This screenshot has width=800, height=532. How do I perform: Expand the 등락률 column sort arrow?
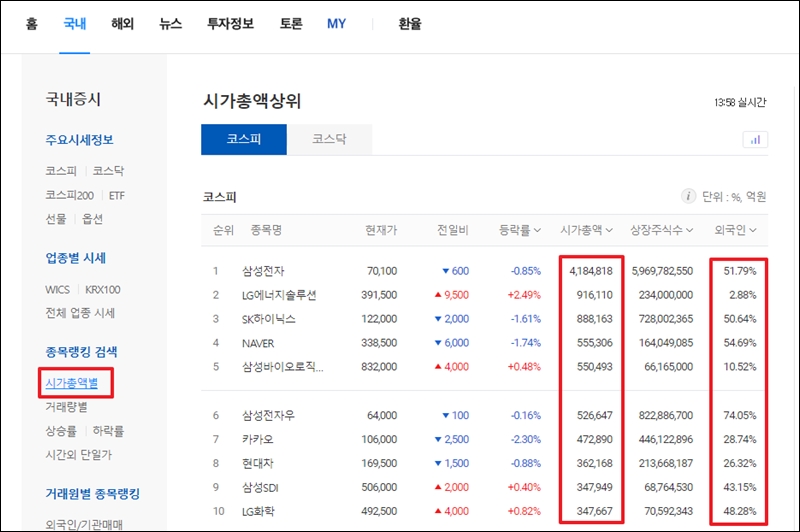[537, 231]
